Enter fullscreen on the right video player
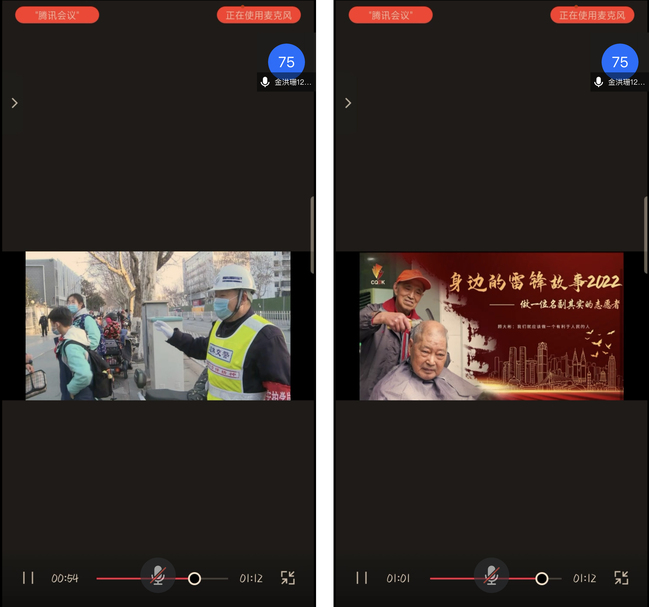Screen dimensions: 649x607 621,578
